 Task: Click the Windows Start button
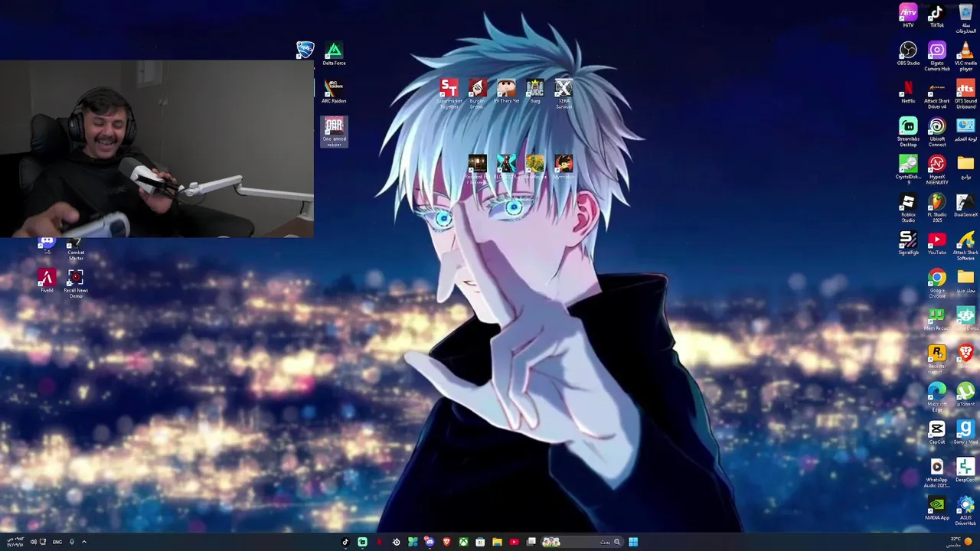point(633,542)
